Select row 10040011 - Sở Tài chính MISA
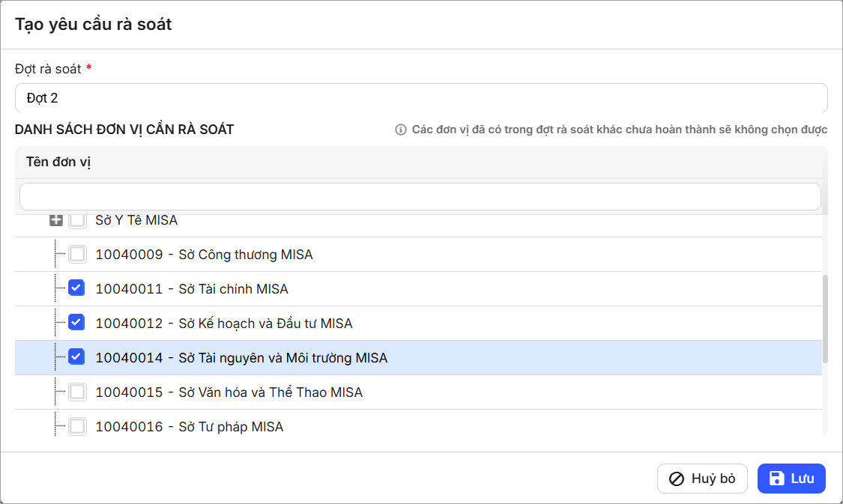The image size is (843, 504). [x=192, y=289]
